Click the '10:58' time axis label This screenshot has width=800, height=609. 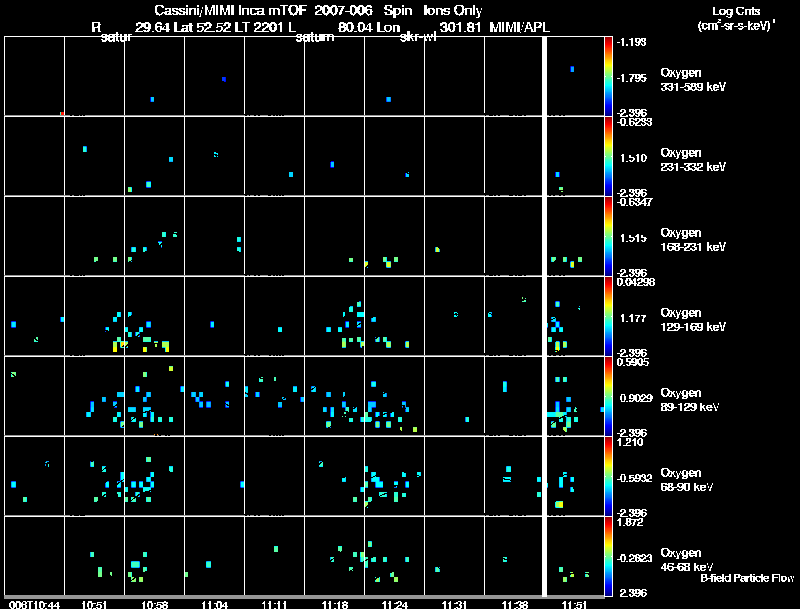point(155,605)
